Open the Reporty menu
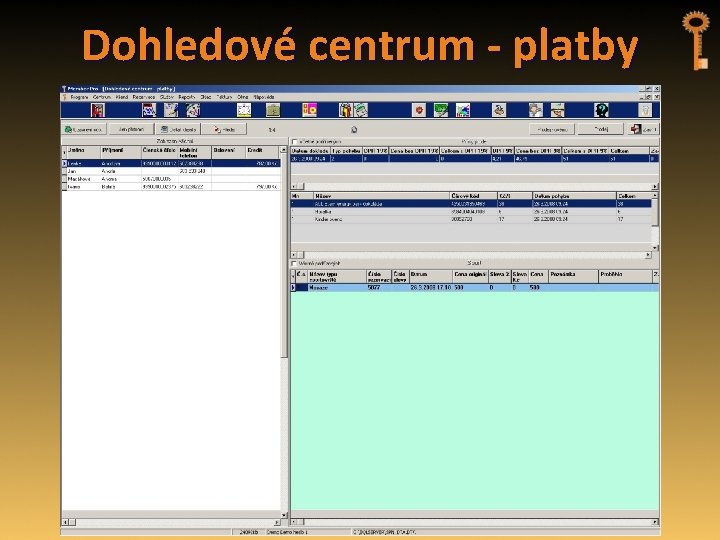Screen dimensions: 720x540 (186, 97)
